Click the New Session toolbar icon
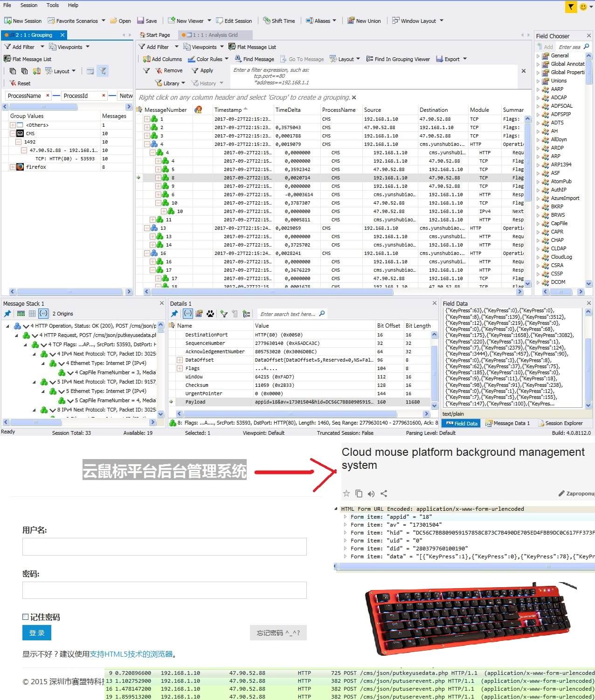Viewport: 595px width, 700px height. (x=8, y=21)
